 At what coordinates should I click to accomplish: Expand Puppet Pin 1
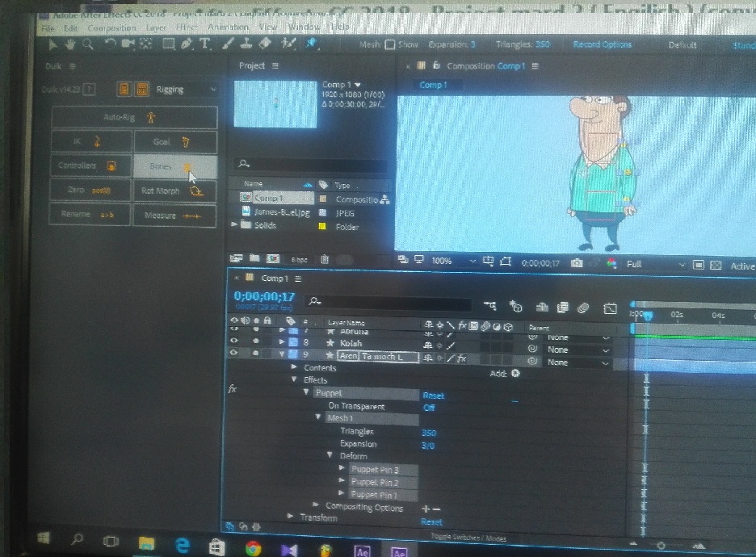tap(342, 493)
